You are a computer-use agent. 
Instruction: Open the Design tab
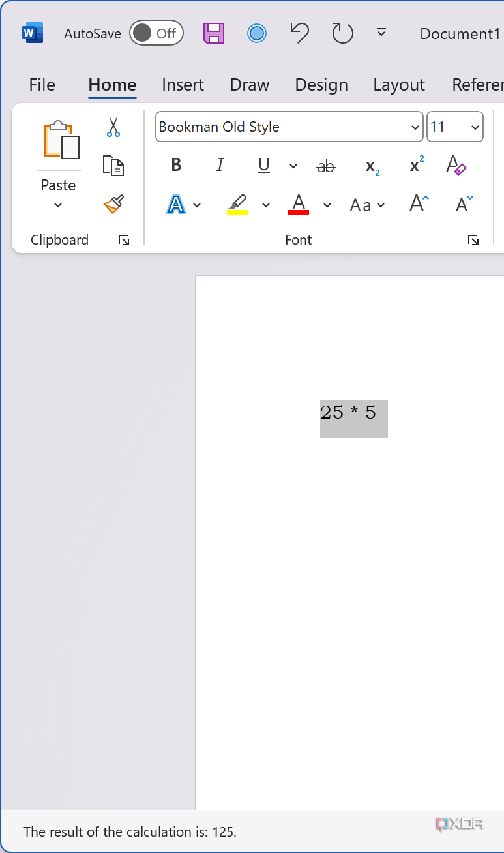(321, 85)
